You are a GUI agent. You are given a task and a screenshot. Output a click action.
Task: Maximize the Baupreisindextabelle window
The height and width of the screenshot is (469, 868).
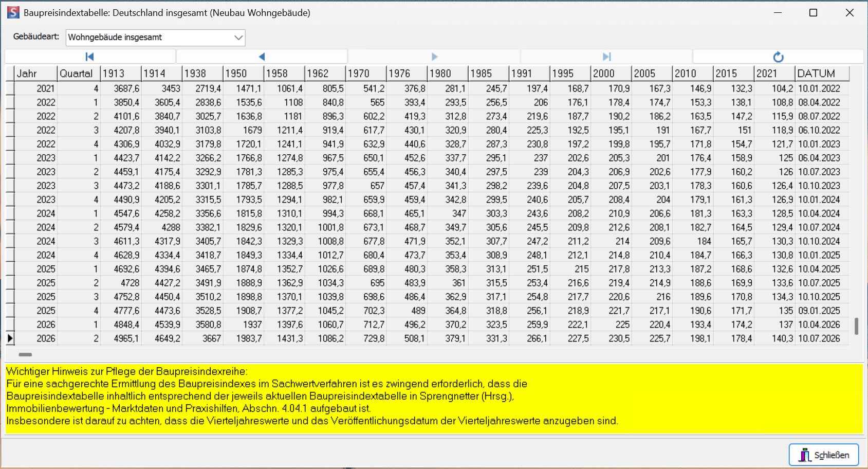813,12
